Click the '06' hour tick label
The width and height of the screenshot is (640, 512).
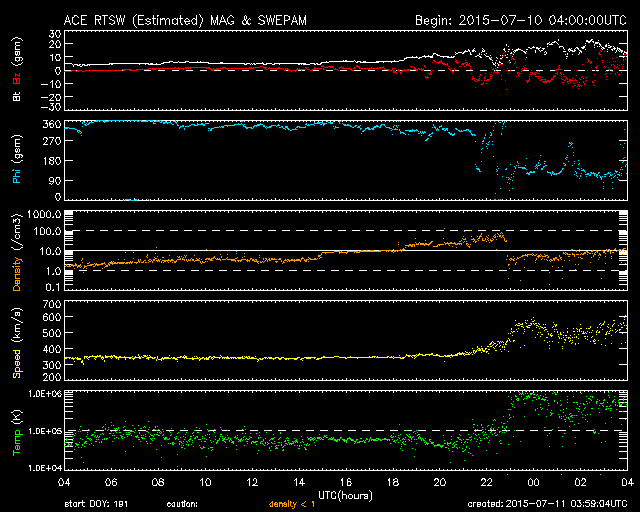click(x=111, y=483)
